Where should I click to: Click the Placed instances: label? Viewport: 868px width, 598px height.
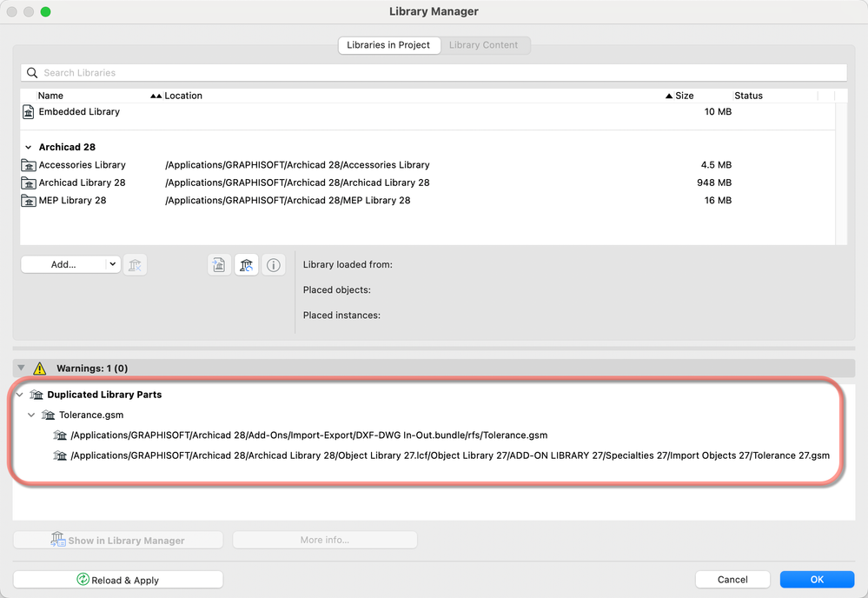(341, 316)
